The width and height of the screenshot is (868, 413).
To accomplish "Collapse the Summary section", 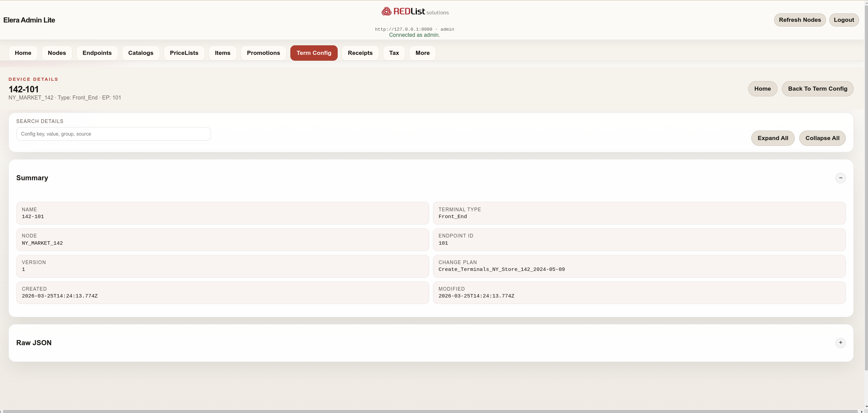I will pos(840,178).
